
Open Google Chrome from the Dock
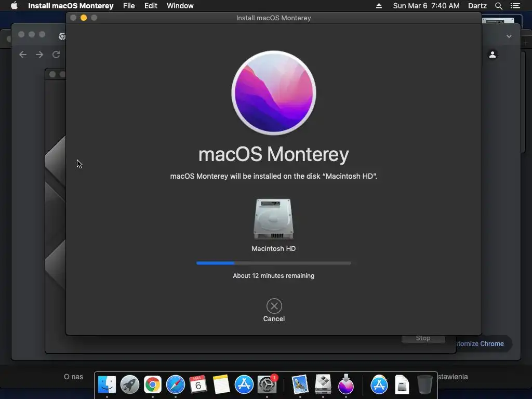point(153,384)
